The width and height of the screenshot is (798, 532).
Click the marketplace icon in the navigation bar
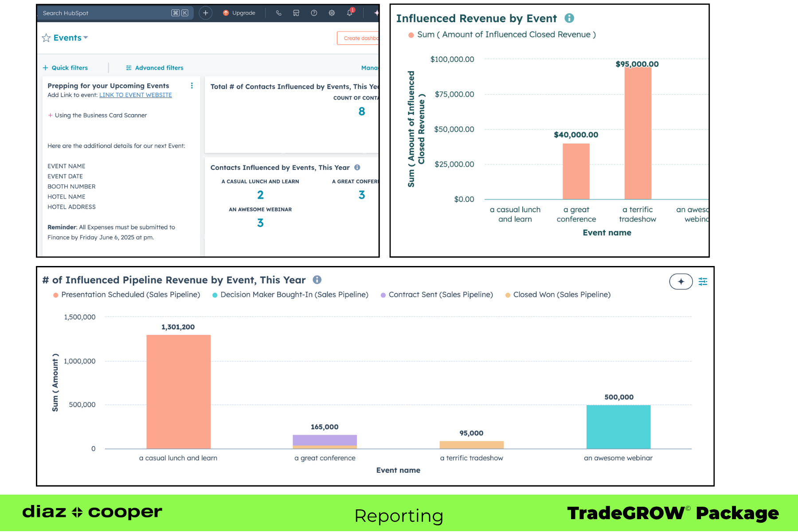(296, 13)
